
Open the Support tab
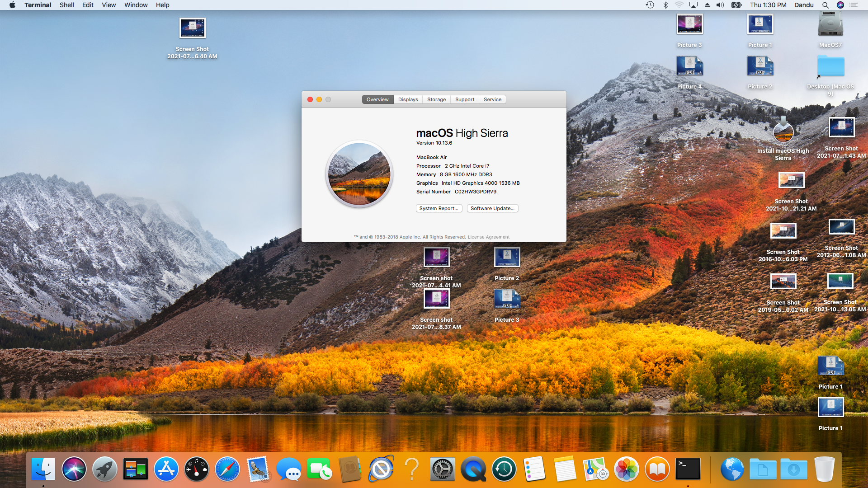465,99
